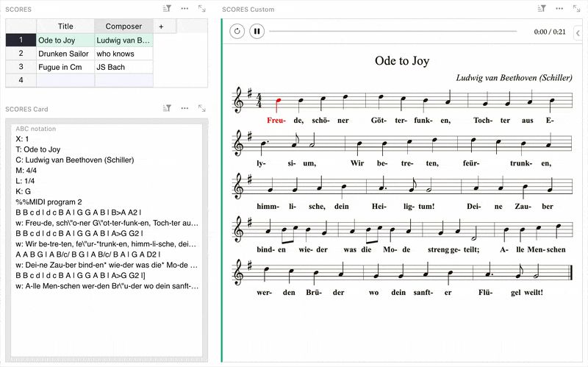Pause the Ode to Joy playback
588x367 pixels.
click(257, 31)
